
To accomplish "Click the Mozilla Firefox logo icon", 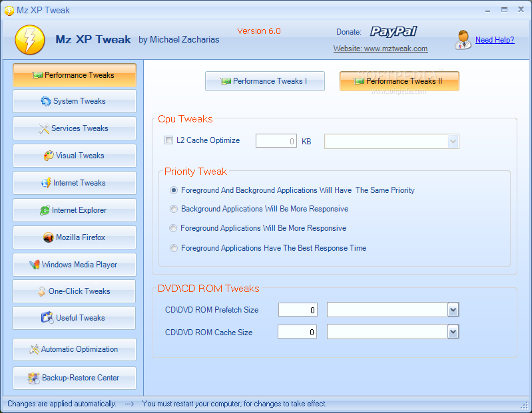I will click(49, 237).
